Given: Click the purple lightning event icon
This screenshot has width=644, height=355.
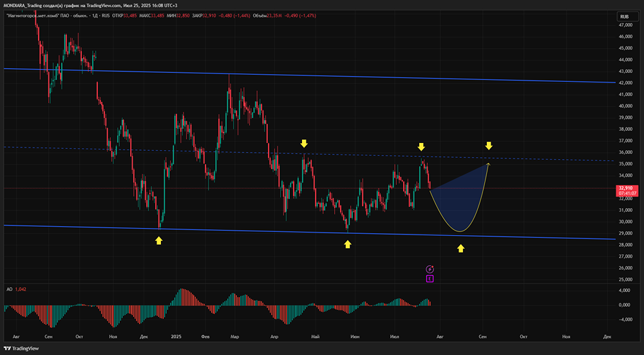Looking at the screenshot, I should [x=430, y=269].
